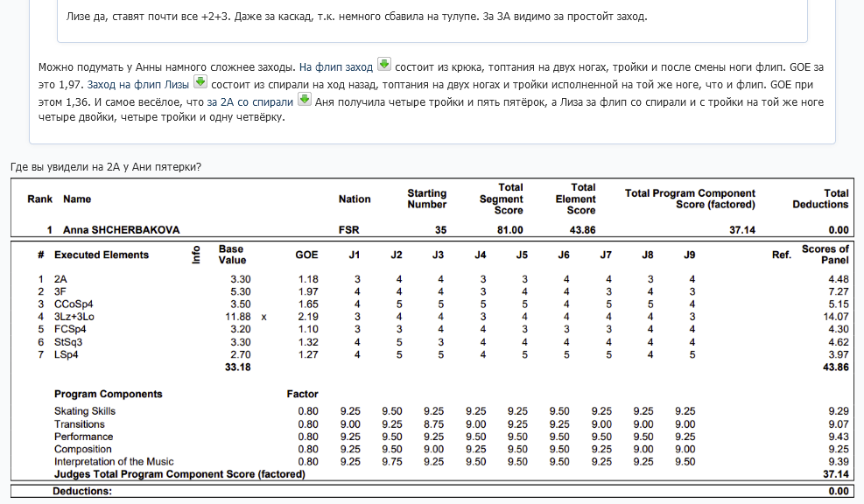864x504 pixels.
Task: Click "Interpretation of the Music" component row
Action: pyautogui.click(x=114, y=461)
